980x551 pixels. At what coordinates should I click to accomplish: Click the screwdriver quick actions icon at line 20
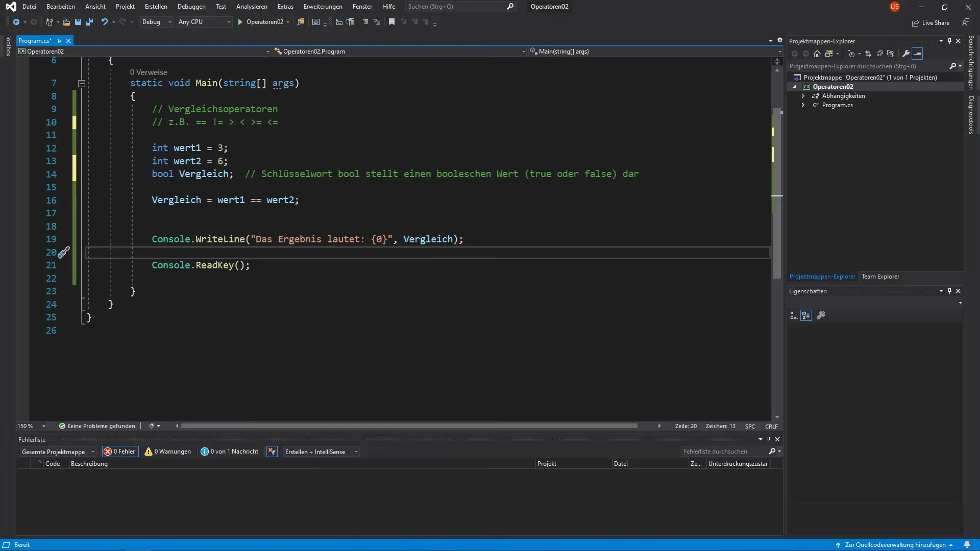click(x=64, y=253)
